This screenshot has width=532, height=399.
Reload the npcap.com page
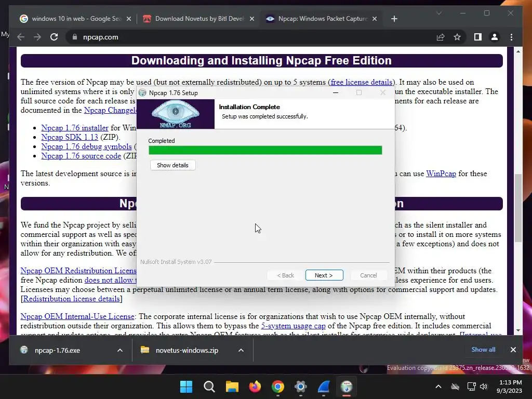(54, 37)
